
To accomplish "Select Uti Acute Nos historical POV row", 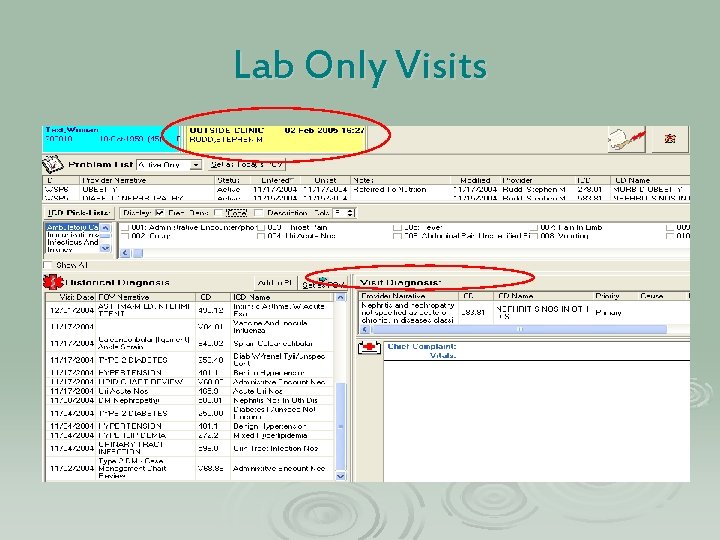I will [190, 391].
